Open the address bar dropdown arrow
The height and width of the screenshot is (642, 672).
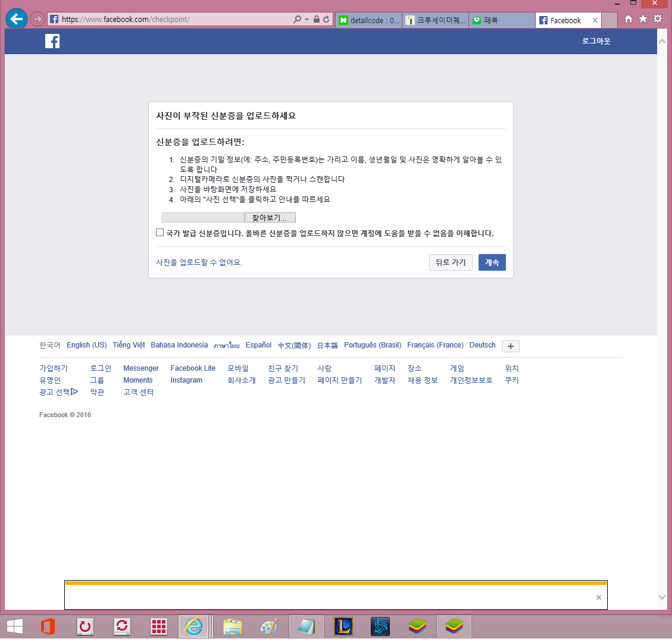point(307,20)
